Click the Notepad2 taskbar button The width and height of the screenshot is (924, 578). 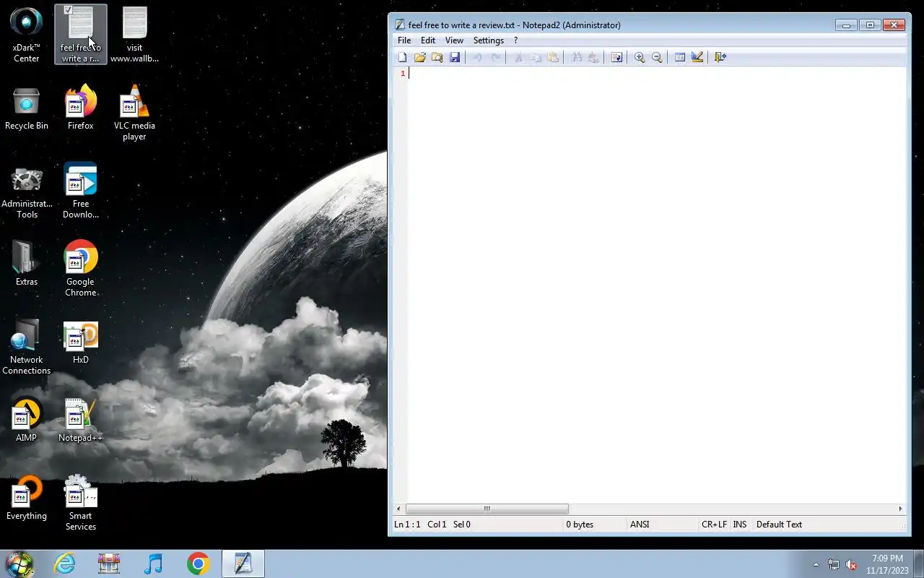[x=243, y=564]
